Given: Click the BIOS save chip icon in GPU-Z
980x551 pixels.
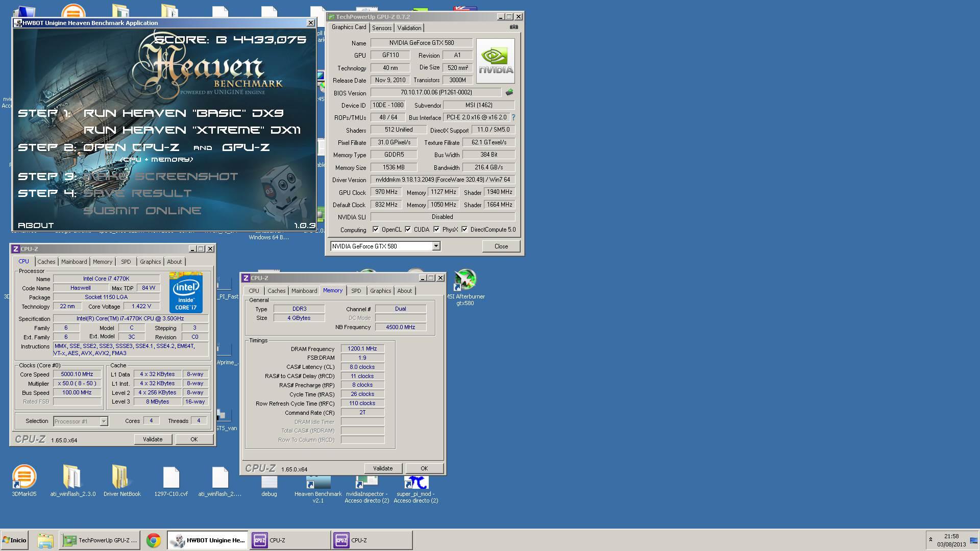Looking at the screenshot, I should 509,92.
